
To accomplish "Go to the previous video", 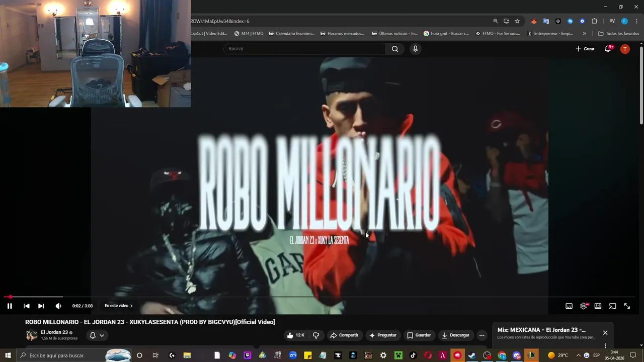I will pos(27,306).
